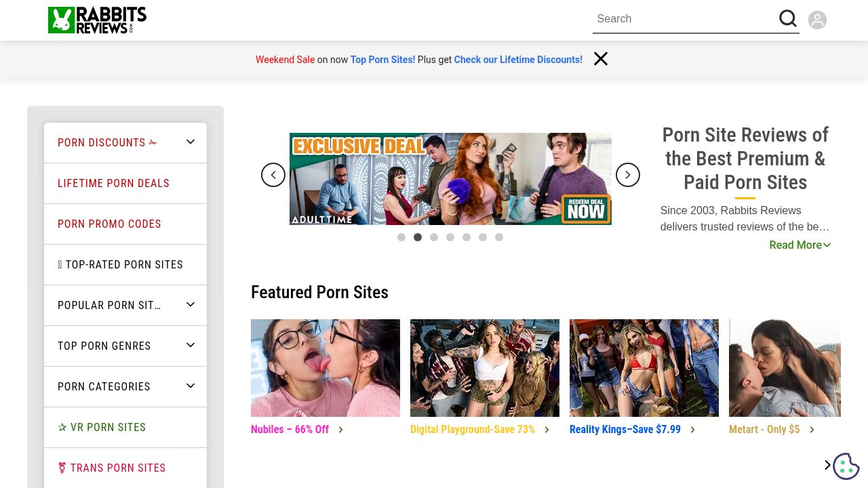Go home via the Rabbits Reviews logo
This screenshot has width=868, height=488.
pos(97,20)
